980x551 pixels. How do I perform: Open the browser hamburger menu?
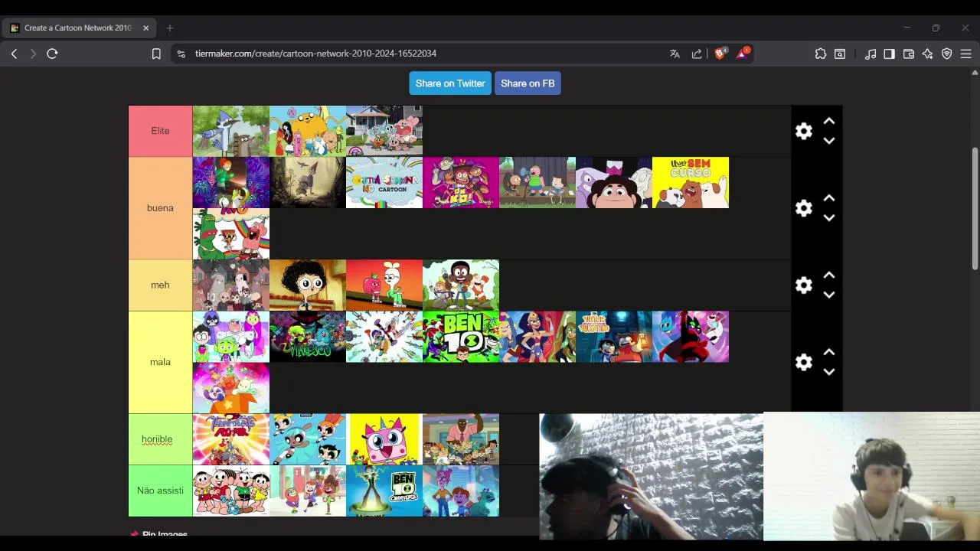pyautogui.click(x=966, y=54)
